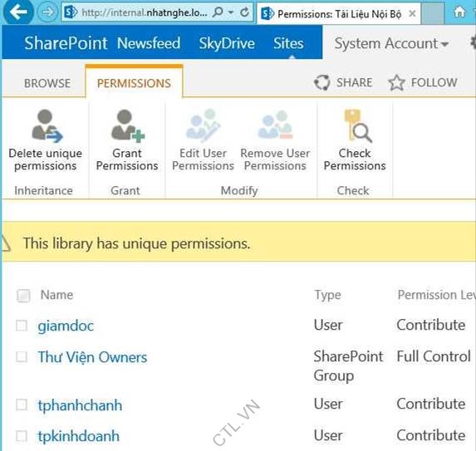Click the browser home icon
476x451 pixels.
click(x=459, y=12)
